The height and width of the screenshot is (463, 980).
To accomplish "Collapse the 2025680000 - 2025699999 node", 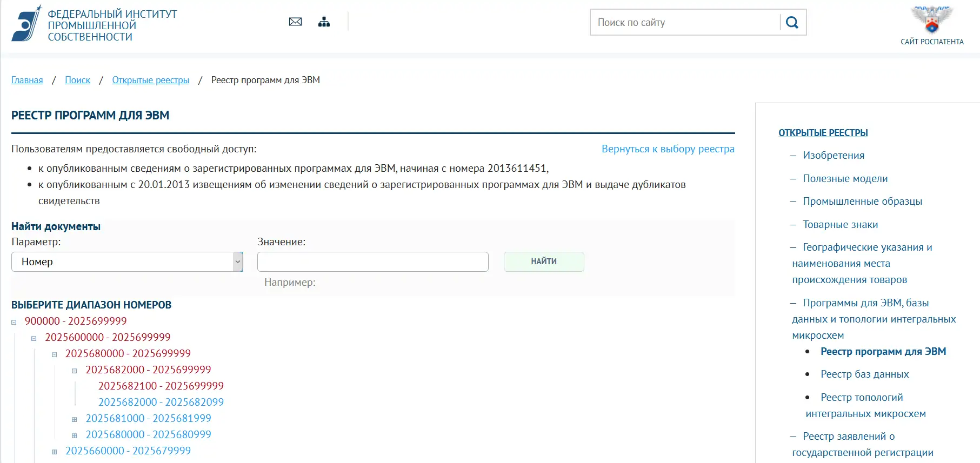I will pos(54,355).
